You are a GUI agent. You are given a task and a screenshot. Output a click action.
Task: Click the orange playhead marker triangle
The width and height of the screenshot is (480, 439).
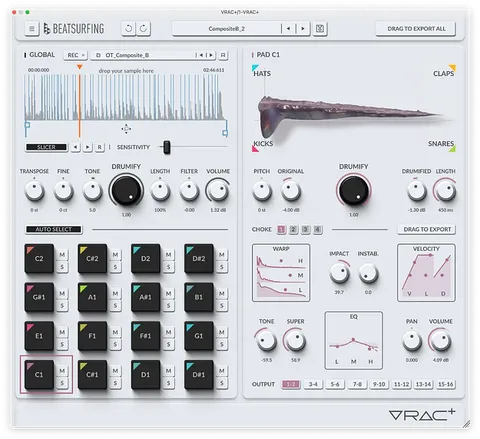tap(79, 67)
